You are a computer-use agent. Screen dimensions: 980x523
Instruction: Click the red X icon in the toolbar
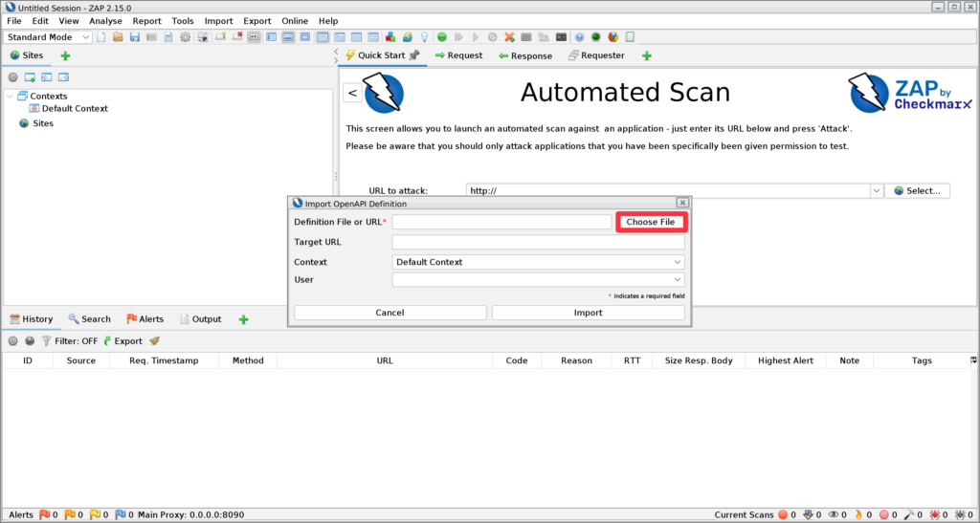pyautogui.click(x=509, y=37)
